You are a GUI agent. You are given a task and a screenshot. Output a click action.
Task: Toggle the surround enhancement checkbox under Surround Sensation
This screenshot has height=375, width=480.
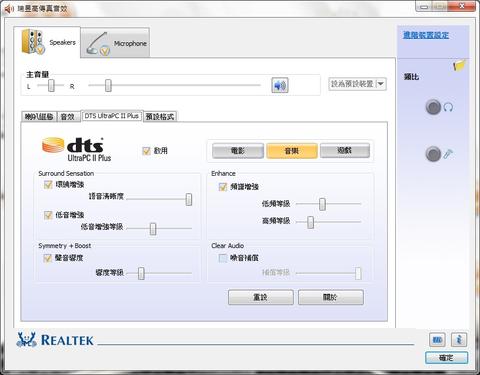pyautogui.click(x=48, y=185)
